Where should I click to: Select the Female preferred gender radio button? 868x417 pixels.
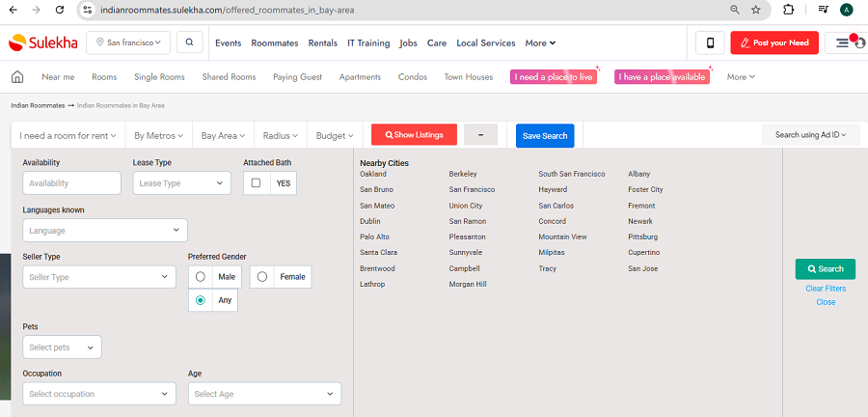click(x=262, y=277)
